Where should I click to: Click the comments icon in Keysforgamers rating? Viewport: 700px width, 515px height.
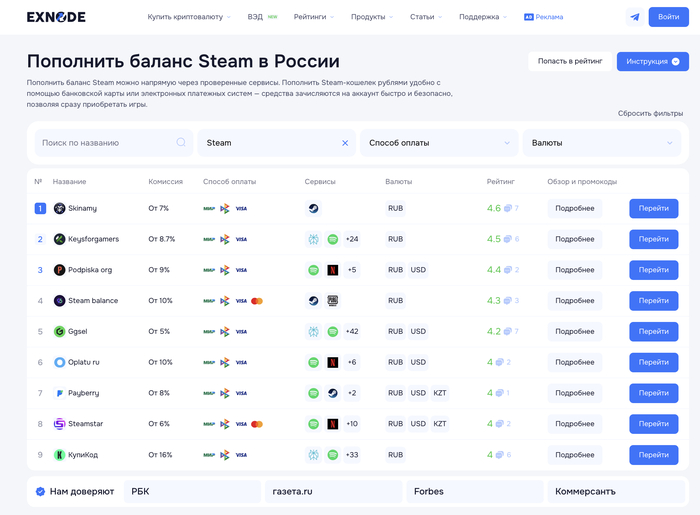(508, 239)
